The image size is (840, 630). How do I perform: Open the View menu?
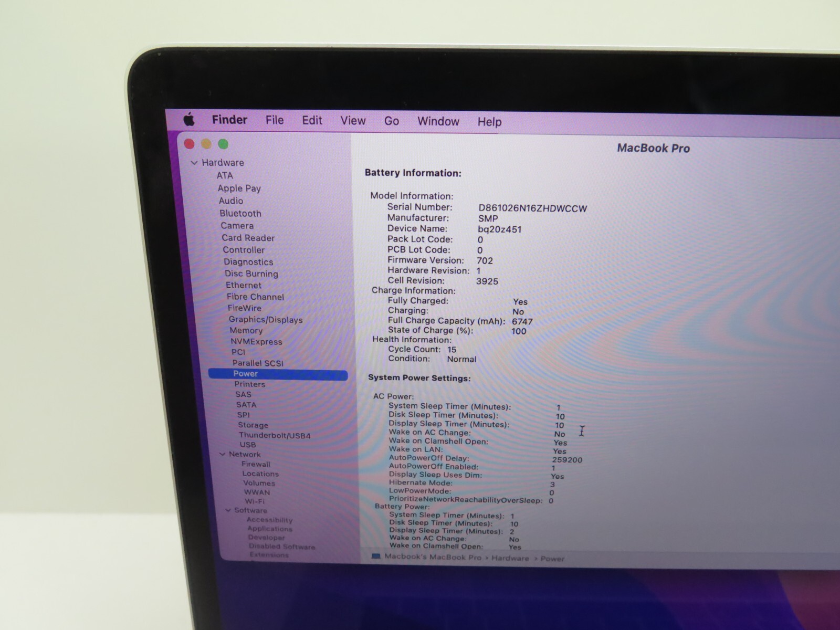point(353,121)
